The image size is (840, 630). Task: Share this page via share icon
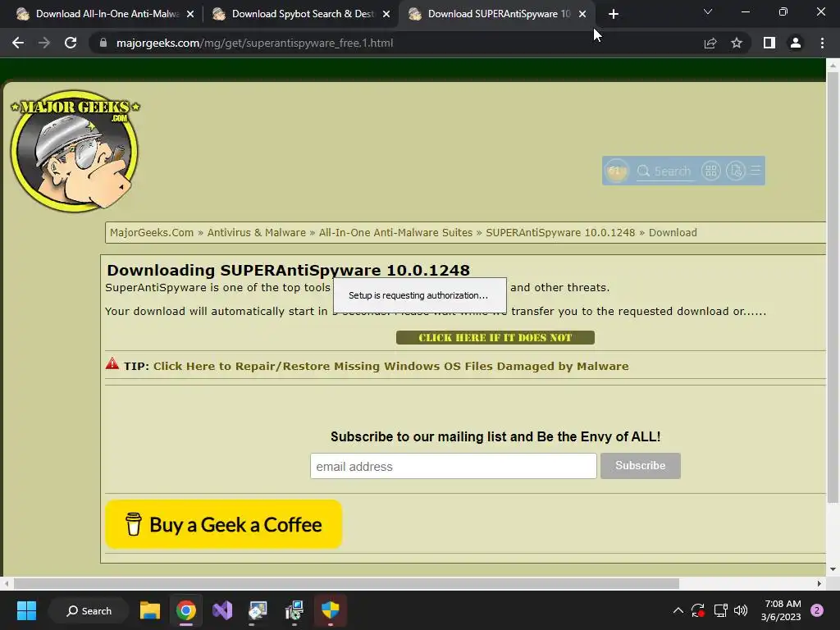click(710, 43)
